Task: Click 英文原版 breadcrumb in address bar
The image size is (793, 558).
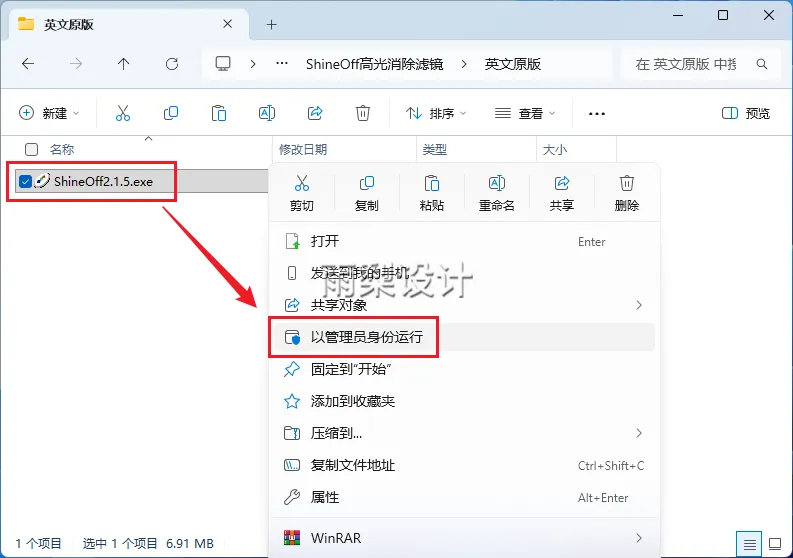Action: click(x=513, y=64)
